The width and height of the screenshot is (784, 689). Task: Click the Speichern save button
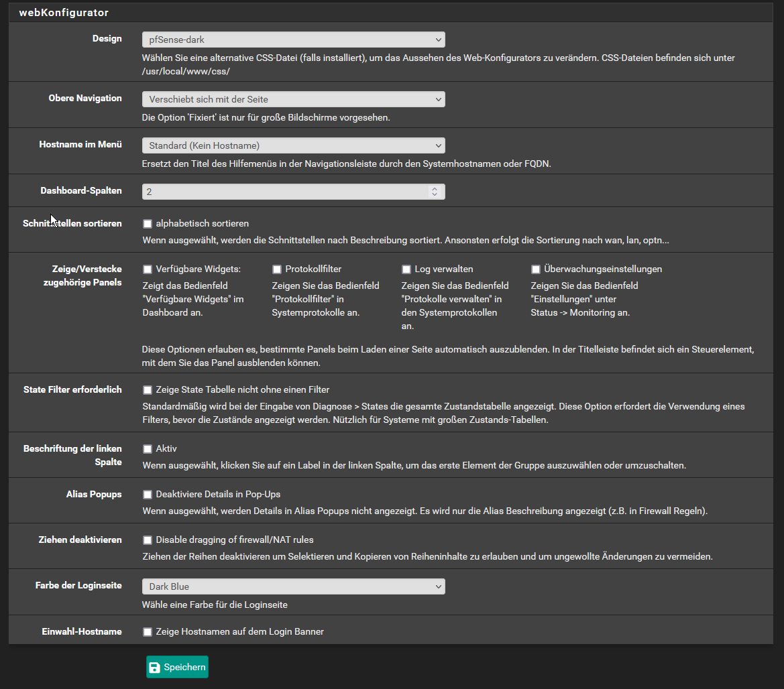[x=177, y=667]
